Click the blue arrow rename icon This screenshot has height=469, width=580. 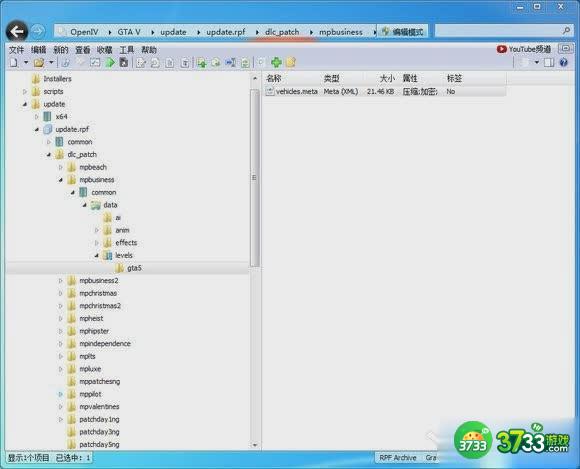pos(231,63)
